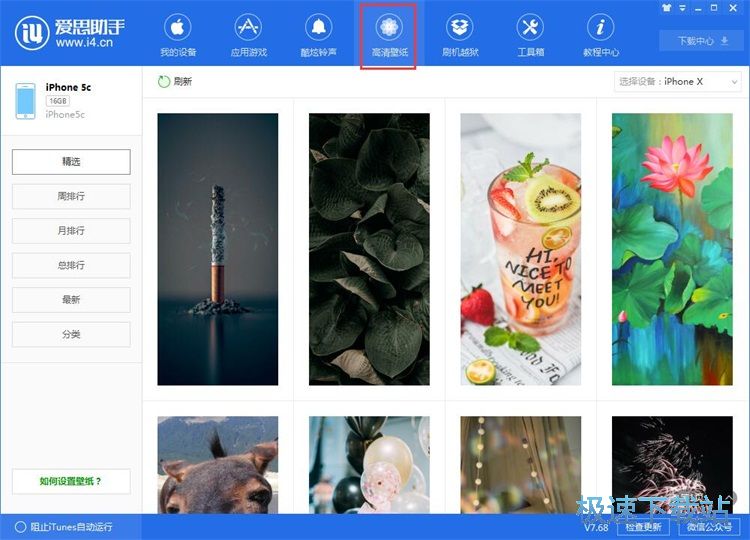Image resolution: width=750 pixels, height=540 pixels.
Task: Click the 下载中心 download center button
Action: click(702, 41)
